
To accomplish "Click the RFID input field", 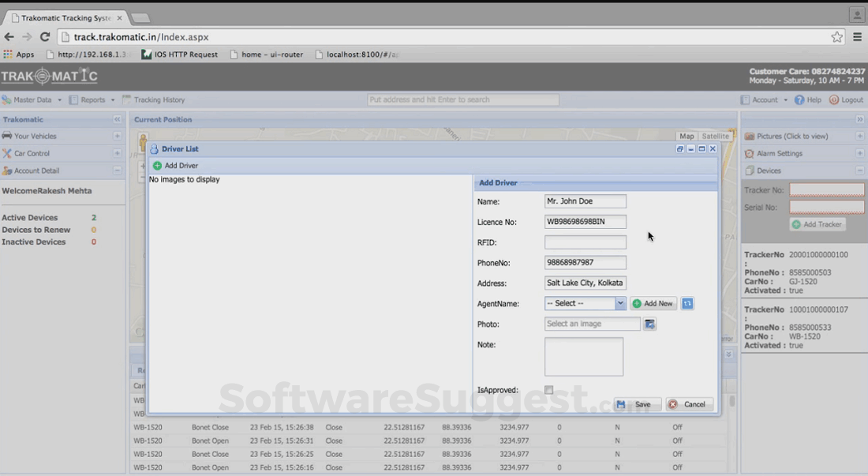I will pyautogui.click(x=585, y=242).
